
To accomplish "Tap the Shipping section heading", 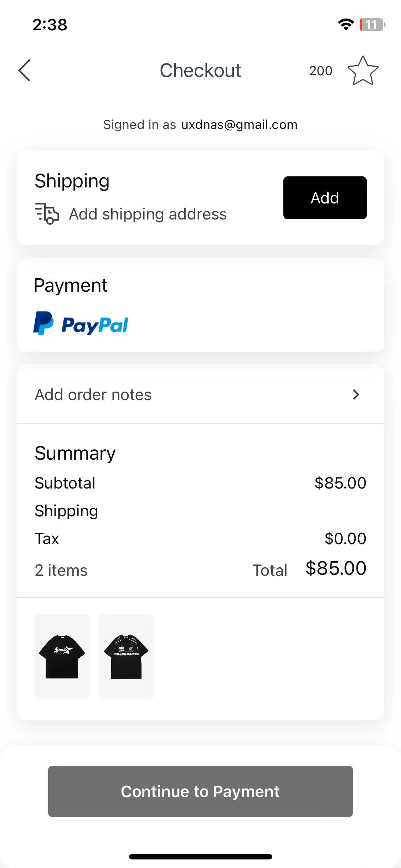I will [x=72, y=181].
